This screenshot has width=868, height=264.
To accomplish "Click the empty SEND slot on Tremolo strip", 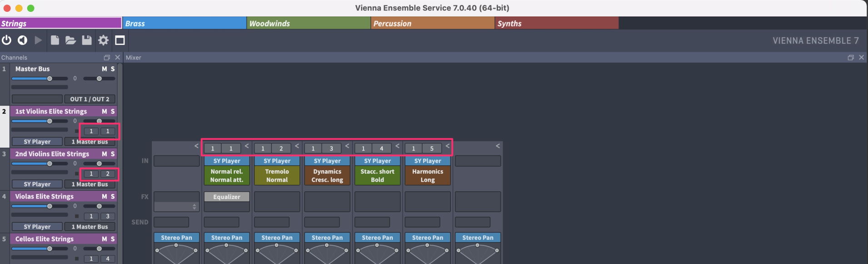I will click(272, 222).
